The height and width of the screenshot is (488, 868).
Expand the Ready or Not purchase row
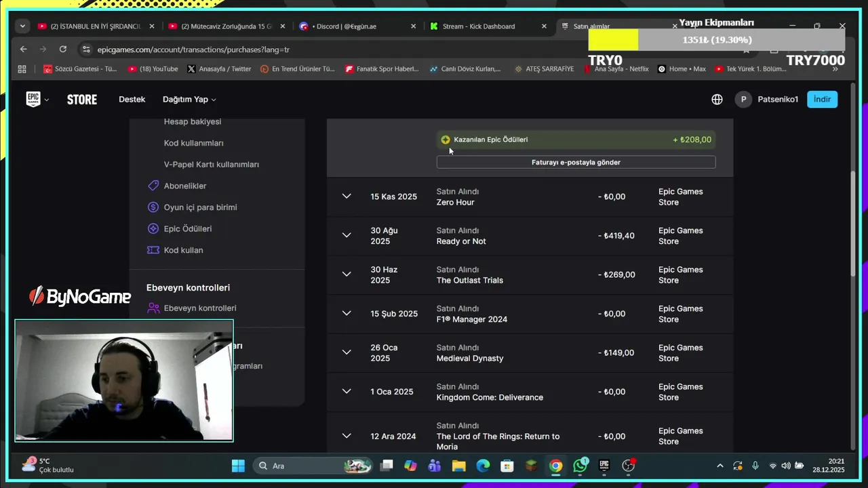pos(347,235)
